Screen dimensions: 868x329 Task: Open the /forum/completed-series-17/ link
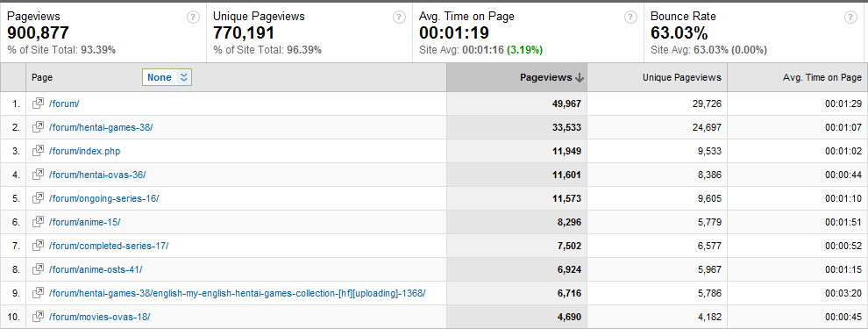tap(109, 246)
